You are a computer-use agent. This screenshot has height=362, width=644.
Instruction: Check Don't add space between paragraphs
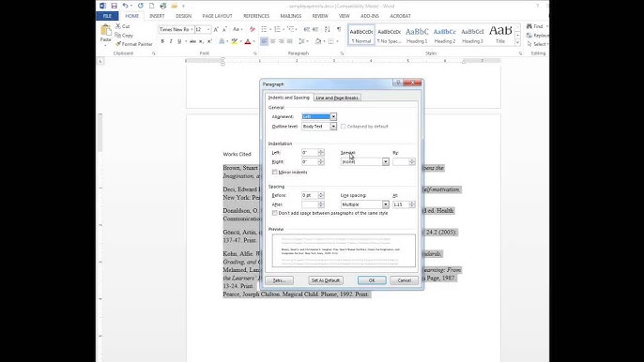pyautogui.click(x=275, y=213)
